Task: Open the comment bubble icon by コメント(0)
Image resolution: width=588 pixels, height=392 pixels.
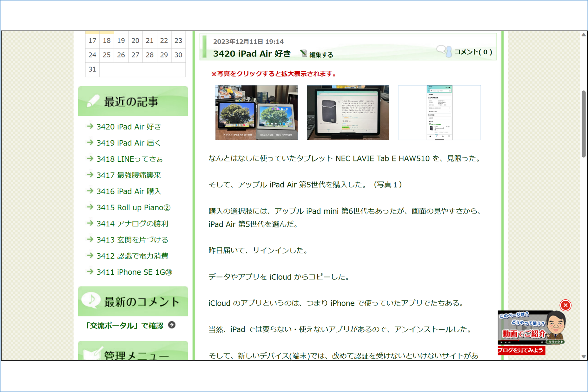Action: pos(444,51)
